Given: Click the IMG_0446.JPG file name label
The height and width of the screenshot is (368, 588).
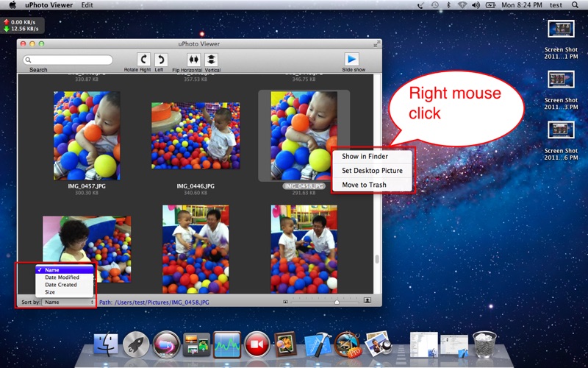Looking at the screenshot, I should pos(196,186).
